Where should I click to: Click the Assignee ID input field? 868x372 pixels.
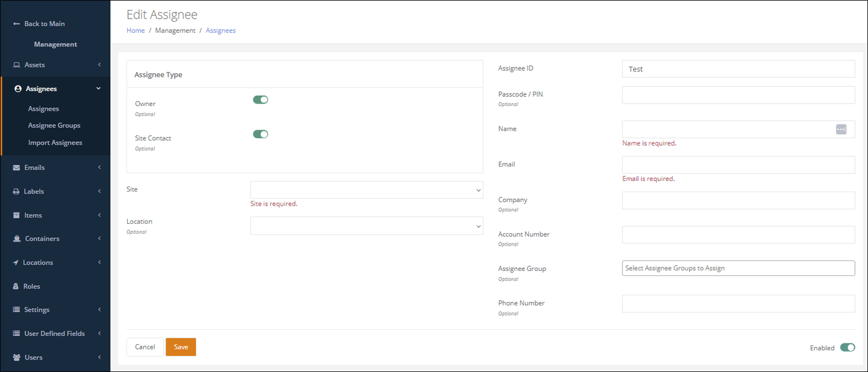[738, 69]
